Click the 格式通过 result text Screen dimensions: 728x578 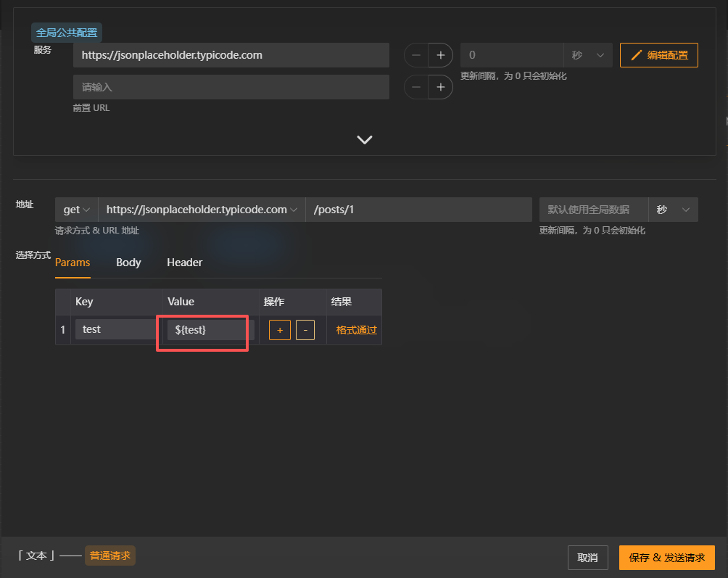356,330
